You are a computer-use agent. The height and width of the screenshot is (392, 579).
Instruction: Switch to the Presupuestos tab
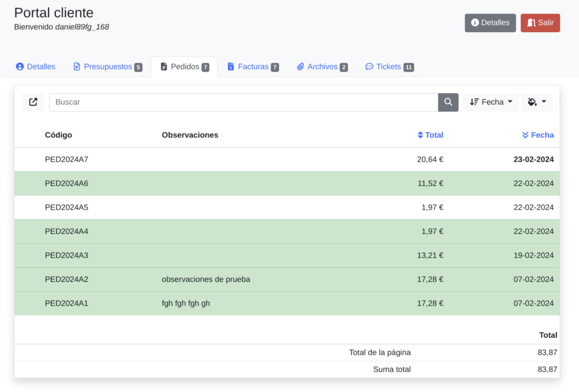[107, 67]
